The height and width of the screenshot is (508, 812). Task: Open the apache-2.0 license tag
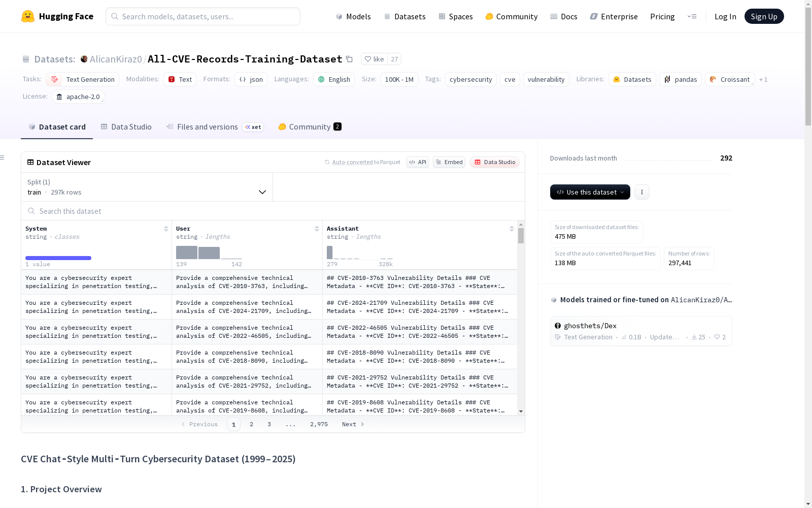pos(78,97)
